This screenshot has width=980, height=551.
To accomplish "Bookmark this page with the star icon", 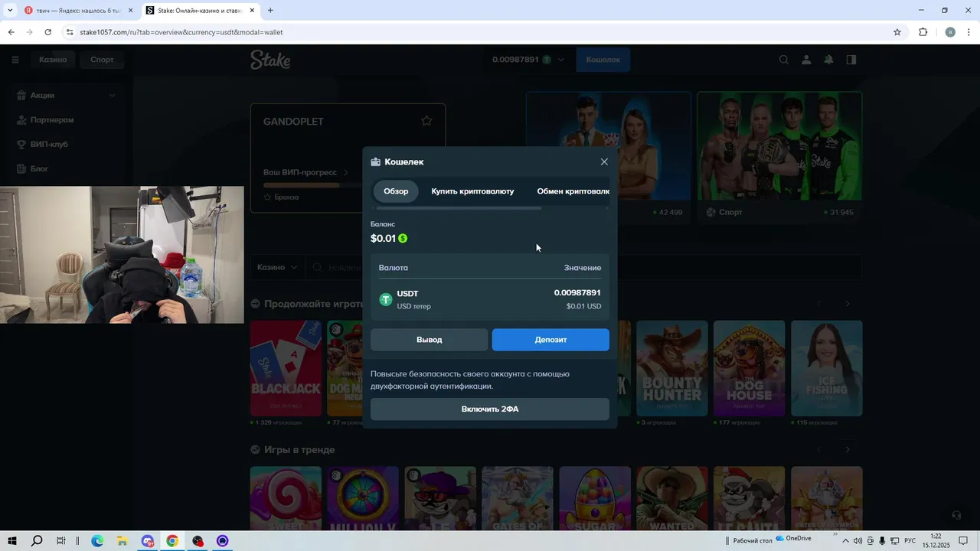I will coord(897,32).
